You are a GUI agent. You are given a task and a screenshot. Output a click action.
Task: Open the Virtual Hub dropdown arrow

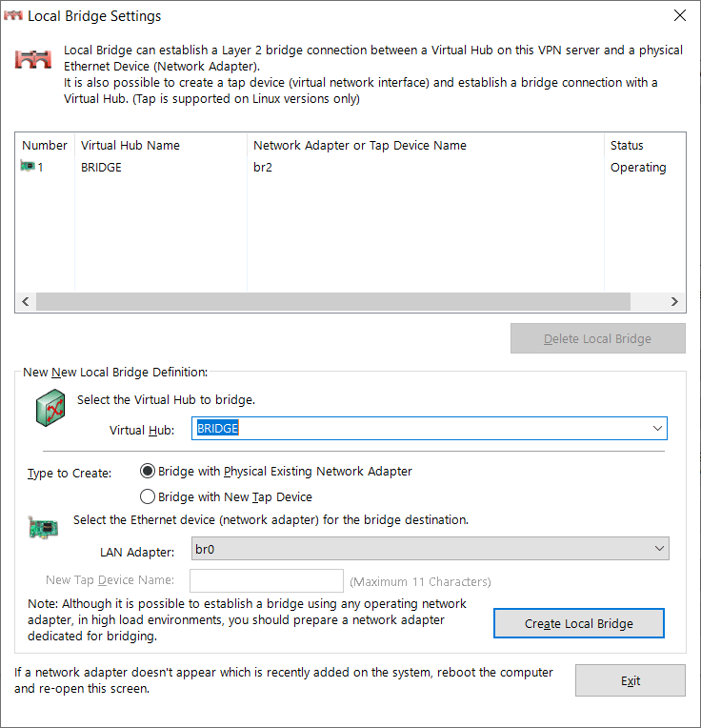657,428
